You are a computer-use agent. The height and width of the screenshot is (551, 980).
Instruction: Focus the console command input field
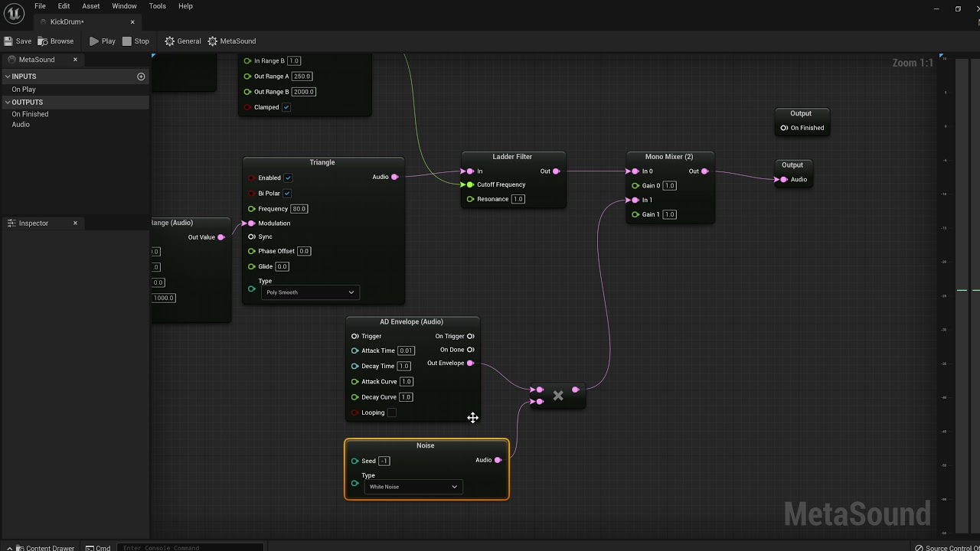(191, 547)
